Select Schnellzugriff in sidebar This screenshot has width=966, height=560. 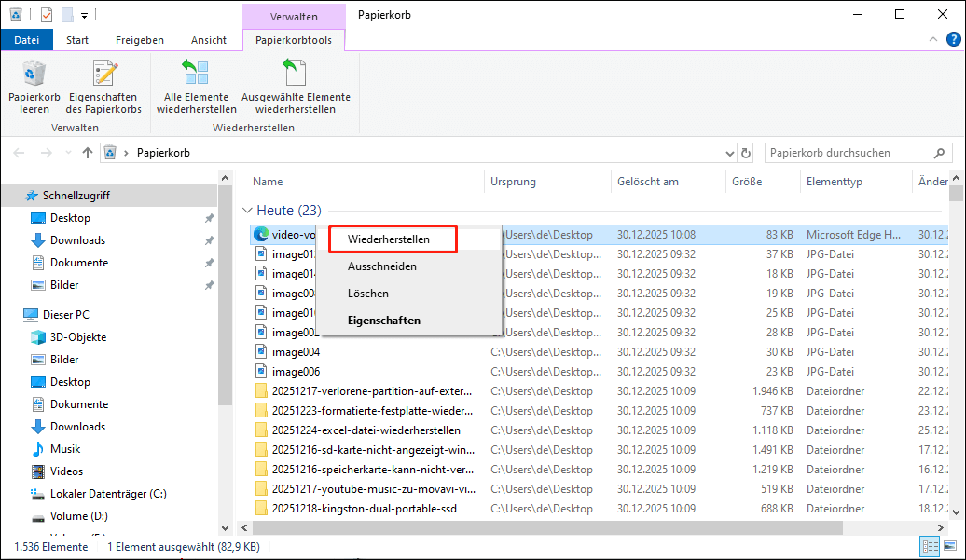[x=76, y=196]
